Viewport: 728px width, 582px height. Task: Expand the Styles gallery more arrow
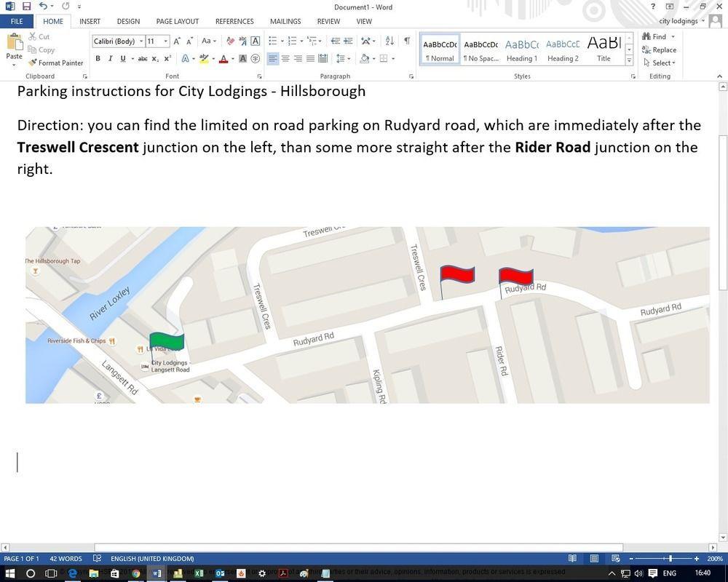coord(629,60)
